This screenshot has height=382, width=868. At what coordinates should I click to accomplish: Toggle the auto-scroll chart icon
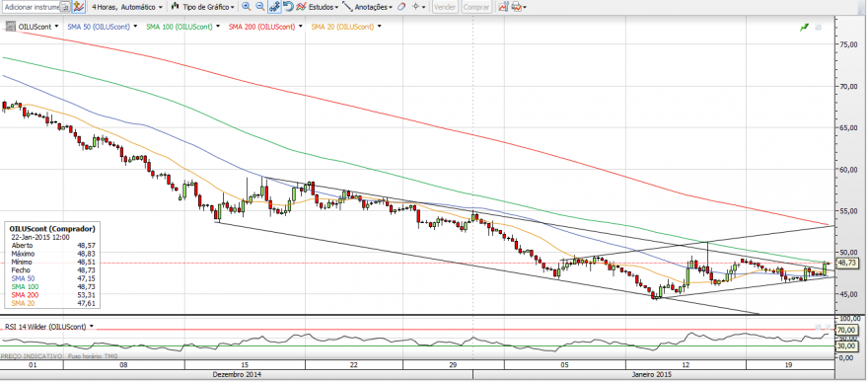(x=274, y=7)
